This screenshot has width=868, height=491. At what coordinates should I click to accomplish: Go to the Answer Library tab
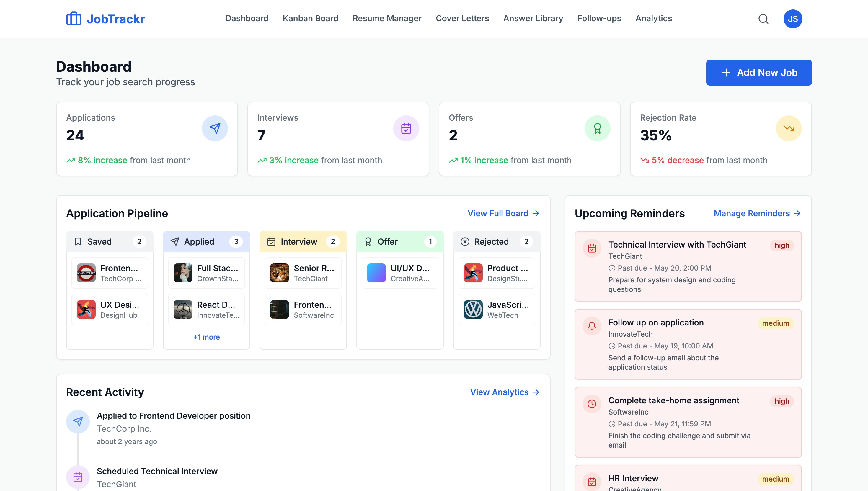tap(533, 19)
